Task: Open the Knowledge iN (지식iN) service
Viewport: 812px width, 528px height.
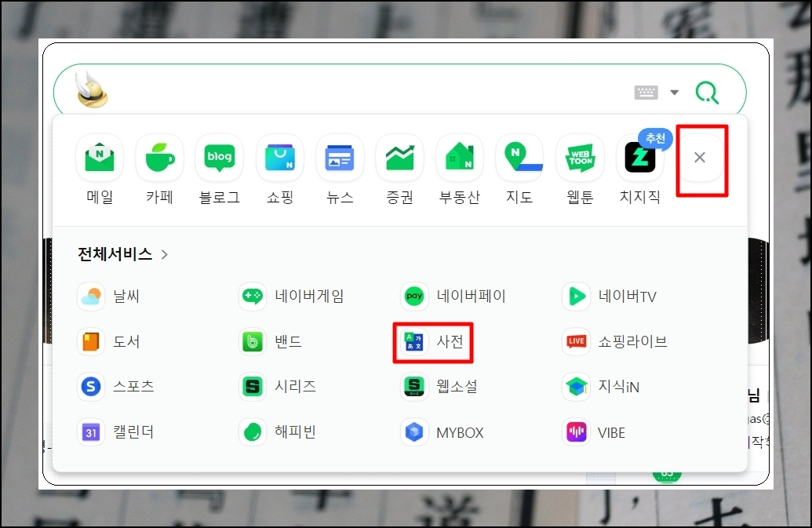Action: coord(601,387)
